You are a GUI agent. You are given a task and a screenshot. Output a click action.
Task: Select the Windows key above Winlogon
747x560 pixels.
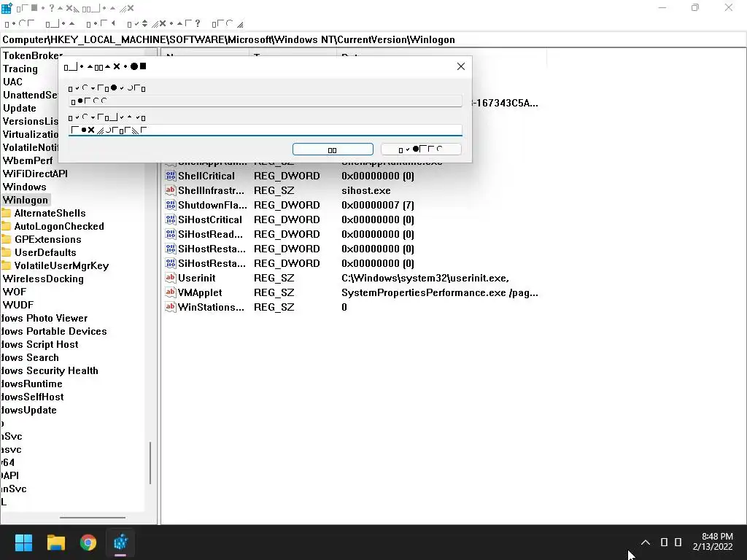tap(24, 187)
